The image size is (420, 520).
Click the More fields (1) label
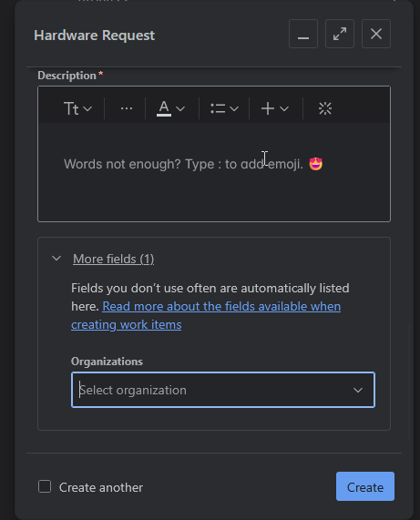(x=114, y=259)
